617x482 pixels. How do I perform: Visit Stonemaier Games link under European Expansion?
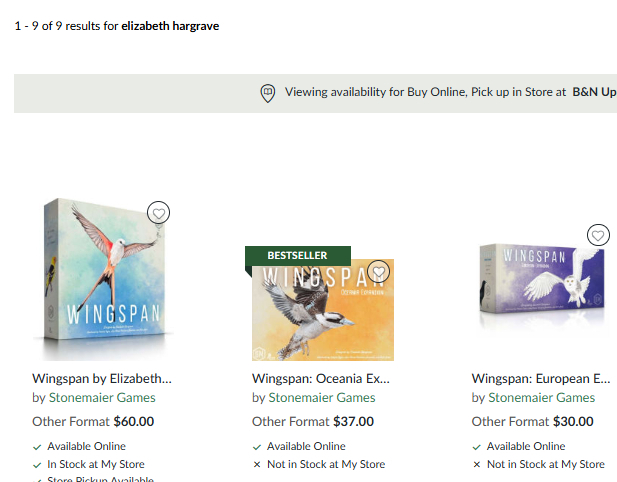pos(541,398)
